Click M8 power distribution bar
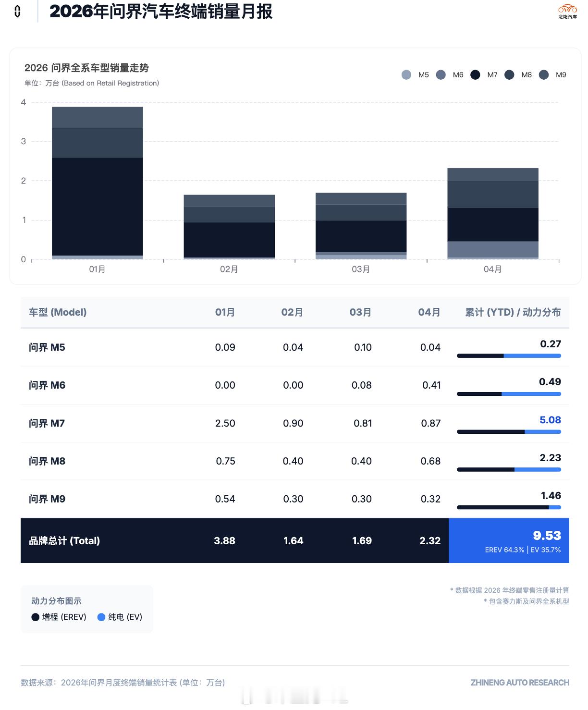 click(509, 470)
